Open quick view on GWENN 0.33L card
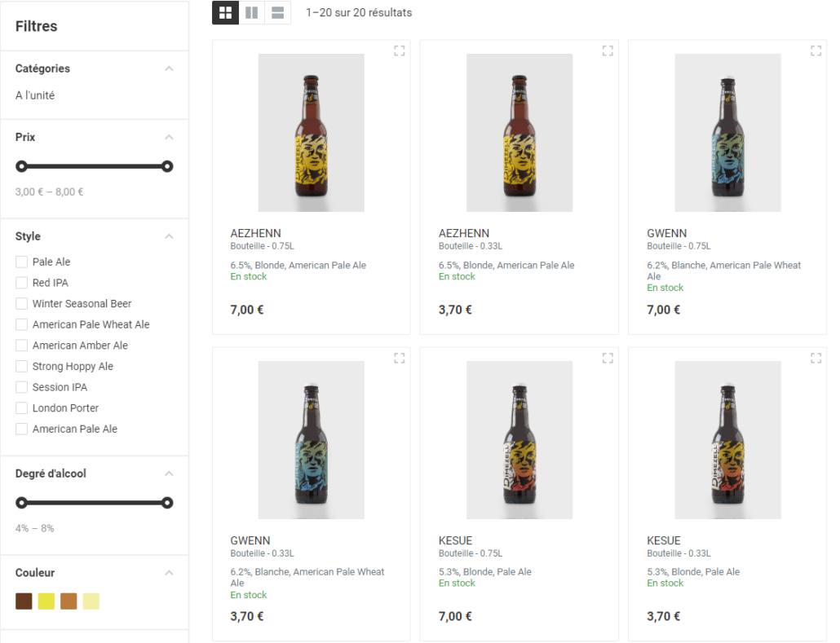The width and height of the screenshot is (840, 643). tap(399, 358)
